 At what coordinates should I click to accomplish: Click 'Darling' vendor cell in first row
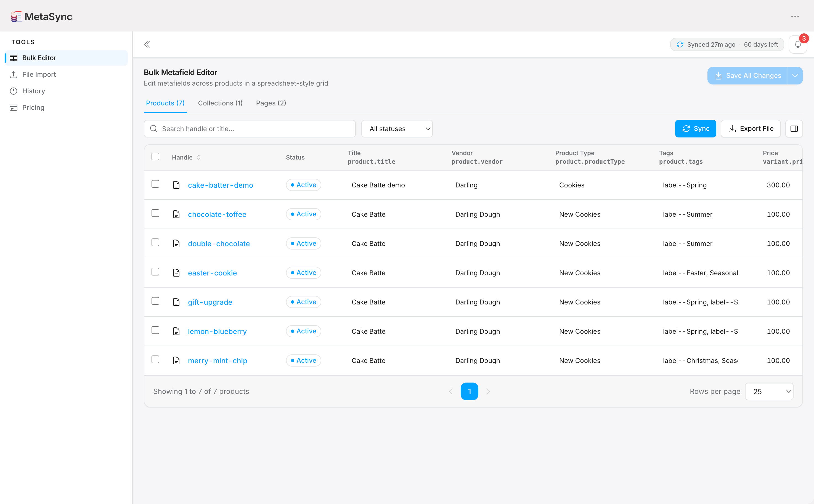(466, 185)
